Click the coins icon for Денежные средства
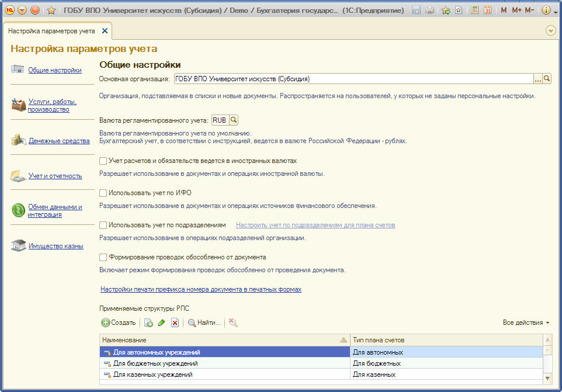This screenshot has width=562, height=392. click(18, 140)
